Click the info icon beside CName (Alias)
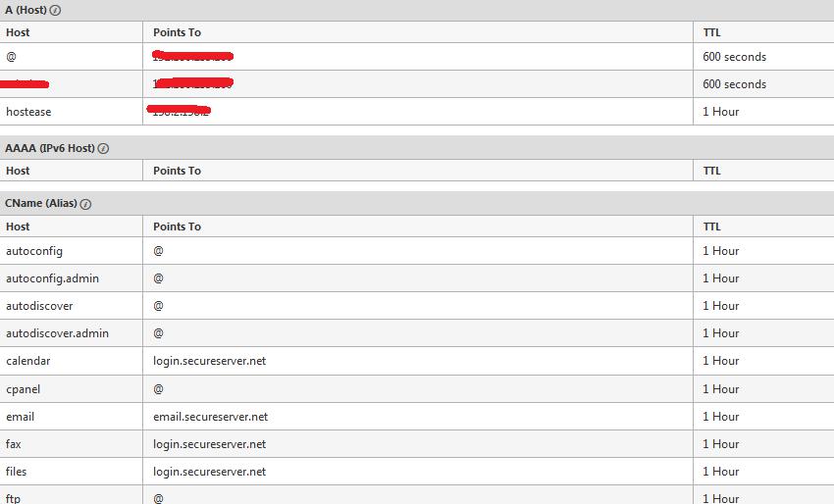Screen dimensions: 834x504 point(85,204)
